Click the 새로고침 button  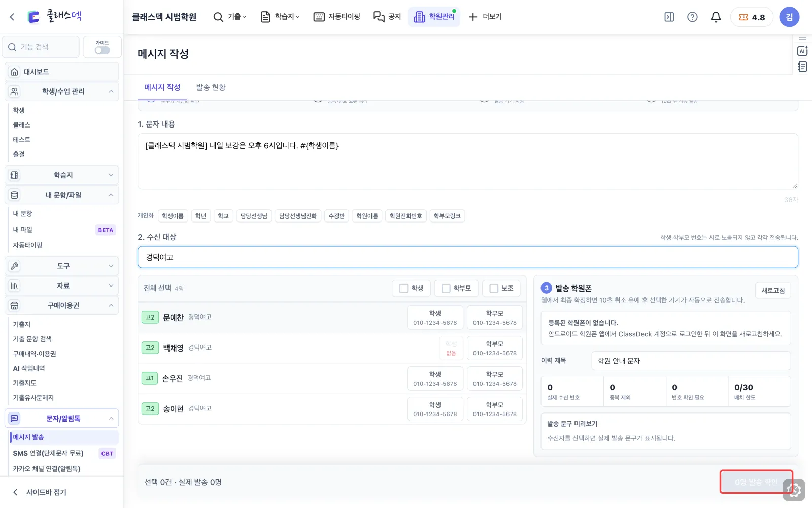click(773, 291)
